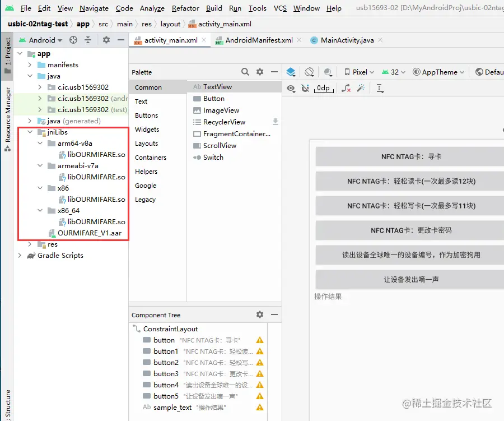The height and width of the screenshot is (421, 504).
Task: Collapse the x86_64 folder
Action: (40, 211)
